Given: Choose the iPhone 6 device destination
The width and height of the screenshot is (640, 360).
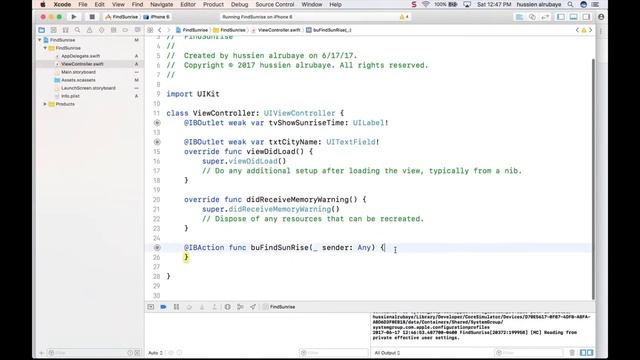Looking at the screenshot, I should pos(156,17).
